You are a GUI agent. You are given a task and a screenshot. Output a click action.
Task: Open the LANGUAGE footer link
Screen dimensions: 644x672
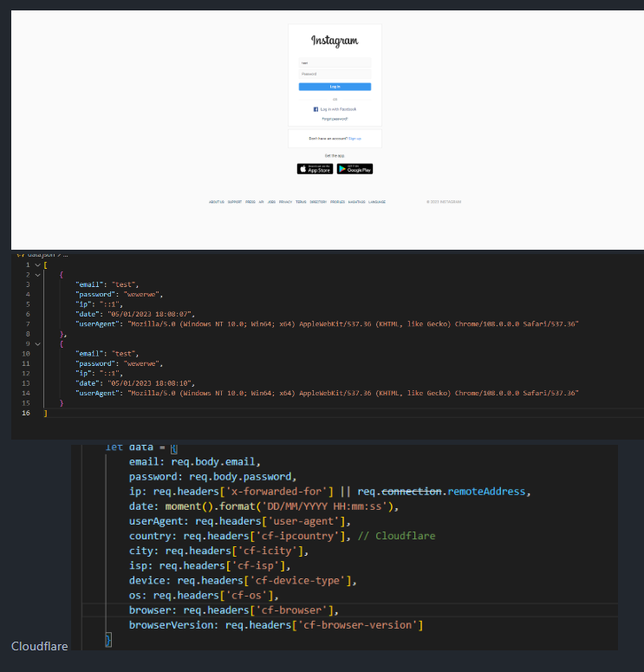[x=377, y=202]
